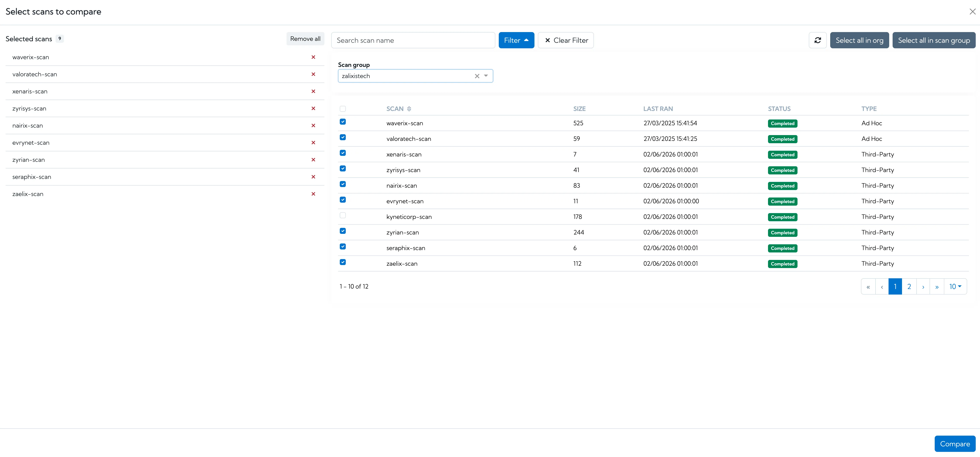Uncheck seraphix-scan checkbox in table
This screenshot has height=457, width=980.
pos(343,247)
